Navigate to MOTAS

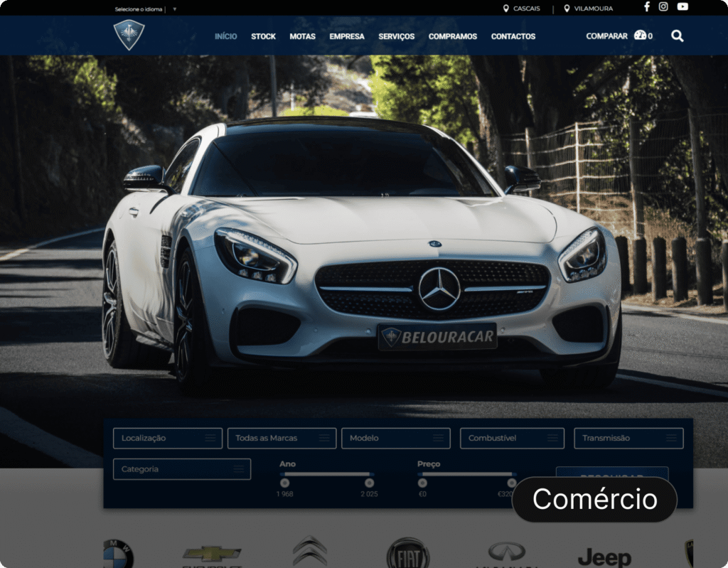point(302,36)
